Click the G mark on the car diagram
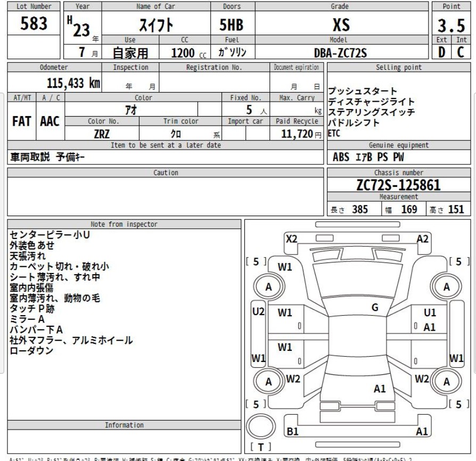 375,307
